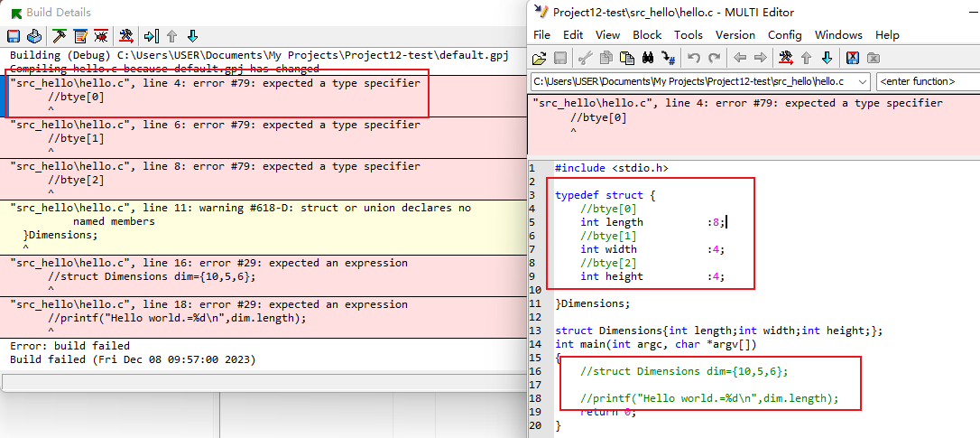Click the Save icon in Build Details toolbar
The image size is (980, 438).
tap(14, 36)
